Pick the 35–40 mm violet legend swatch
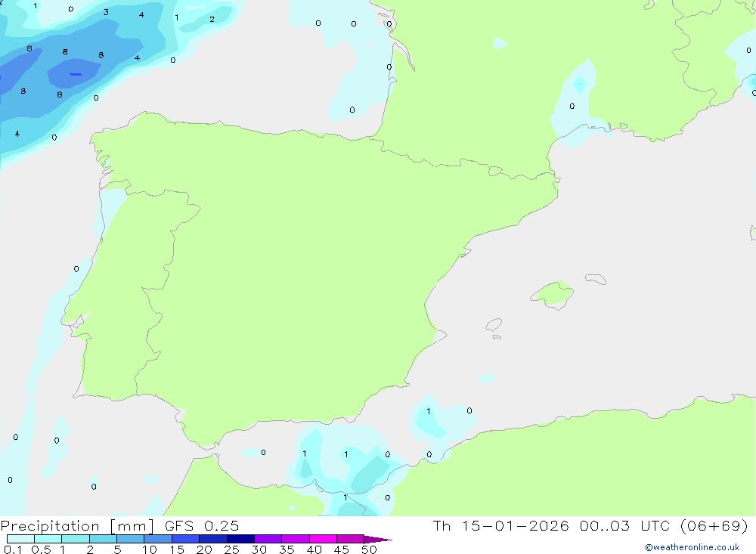 (295, 539)
